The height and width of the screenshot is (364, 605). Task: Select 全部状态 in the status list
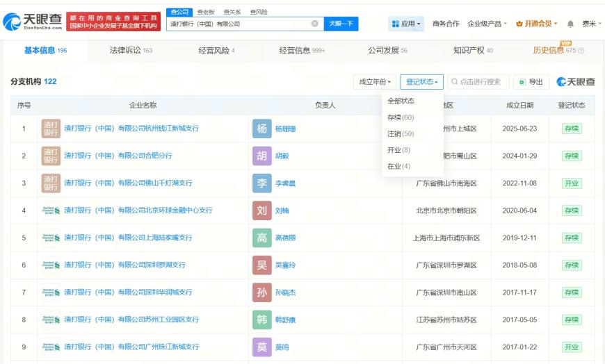(401, 101)
